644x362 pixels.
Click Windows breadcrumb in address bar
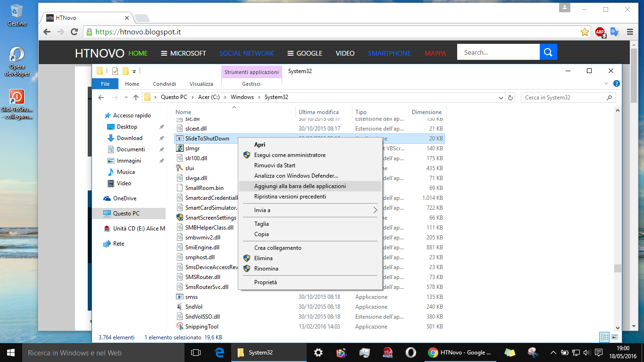pos(242,98)
